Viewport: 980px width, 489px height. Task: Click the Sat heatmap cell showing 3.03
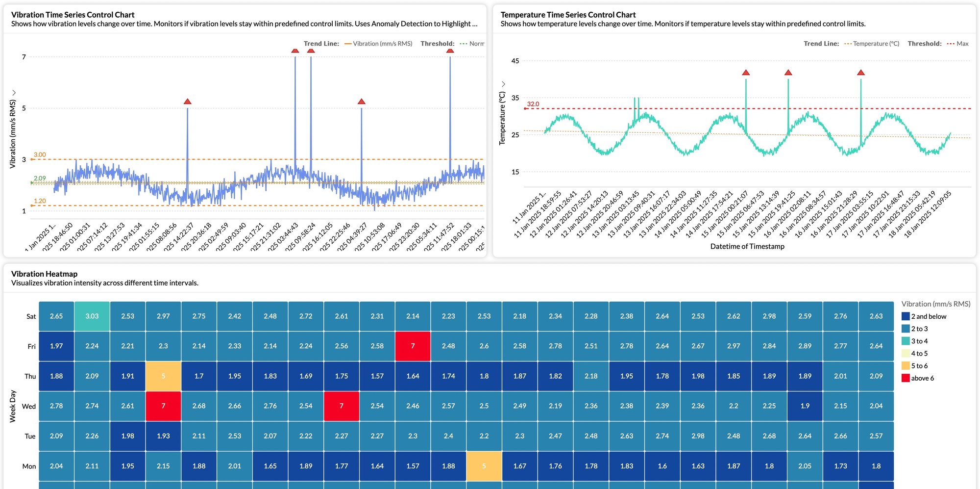coord(92,316)
